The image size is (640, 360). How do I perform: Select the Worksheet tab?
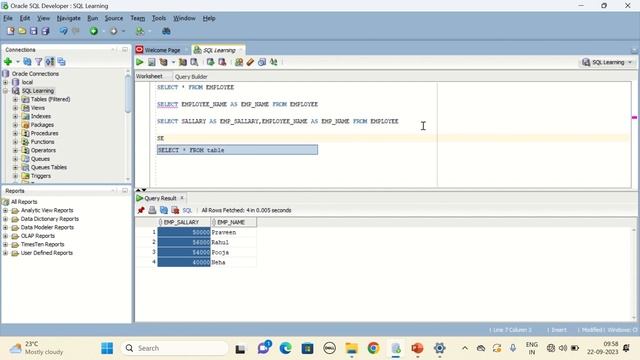click(x=149, y=76)
